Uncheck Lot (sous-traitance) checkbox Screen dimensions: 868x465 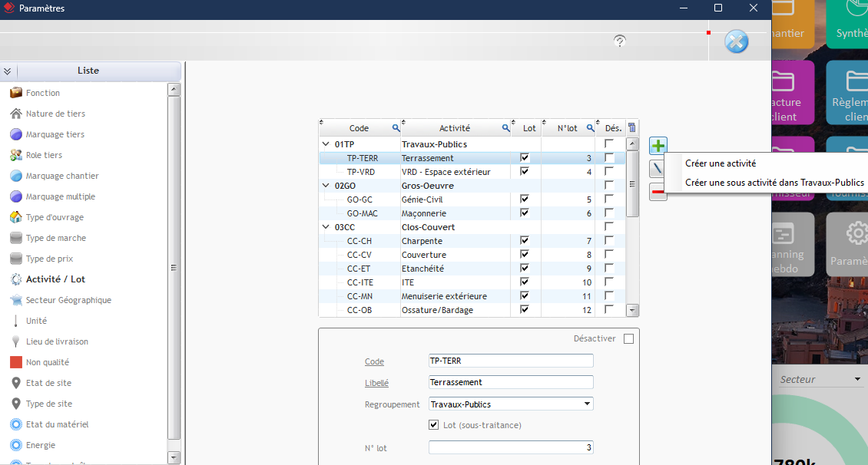coord(434,425)
